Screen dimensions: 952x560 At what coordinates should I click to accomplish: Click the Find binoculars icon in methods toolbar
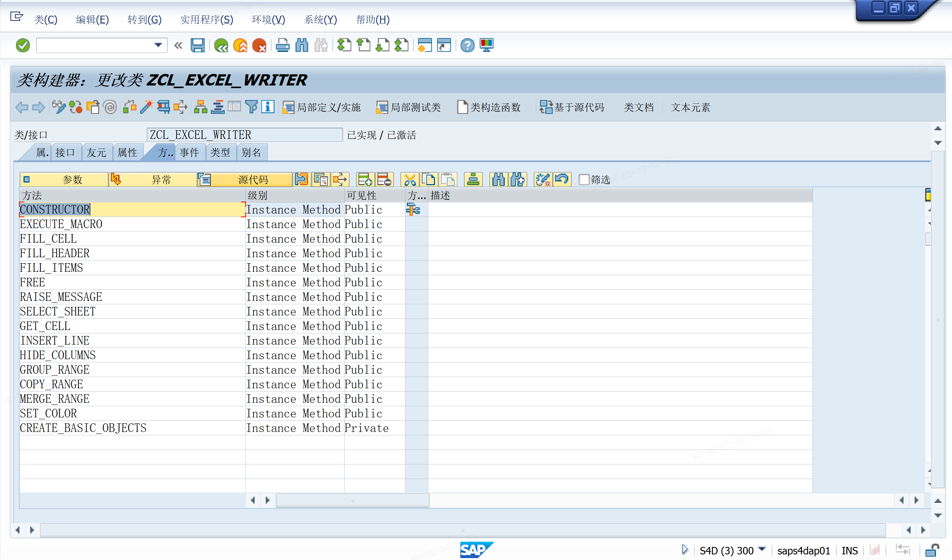(499, 180)
